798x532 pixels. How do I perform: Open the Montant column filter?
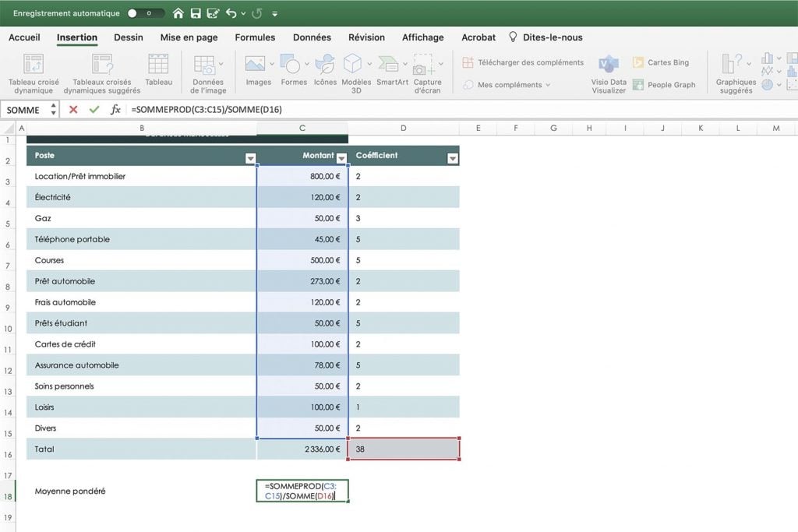tap(343, 157)
